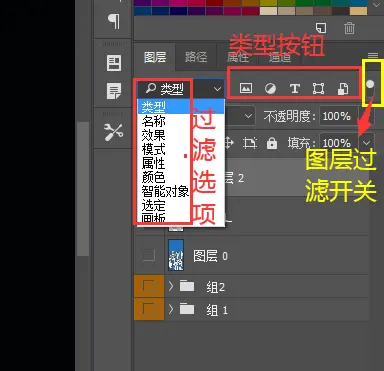The height and width of the screenshot is (371, 384).
Task: Toggle visibility box for 组2
Action: (x=149, y=286)
